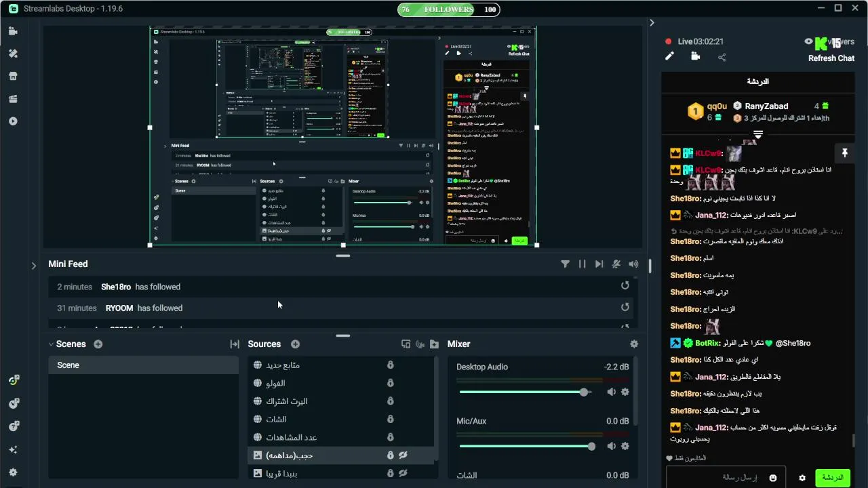
Task: Show the hidden حجب(مداهمه) source
Action: click(x=403, y=455)
